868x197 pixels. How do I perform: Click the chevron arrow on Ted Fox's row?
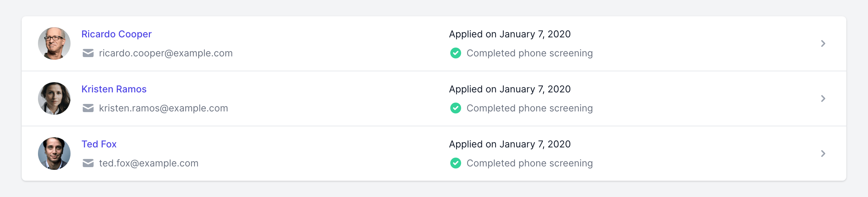point(823,154)
